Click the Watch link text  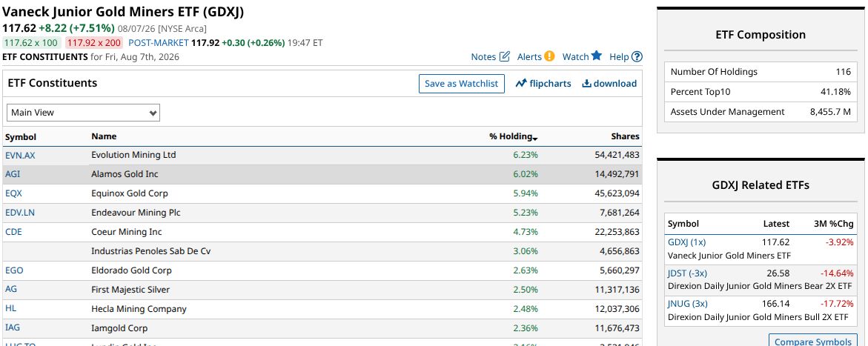coord(576,56)
